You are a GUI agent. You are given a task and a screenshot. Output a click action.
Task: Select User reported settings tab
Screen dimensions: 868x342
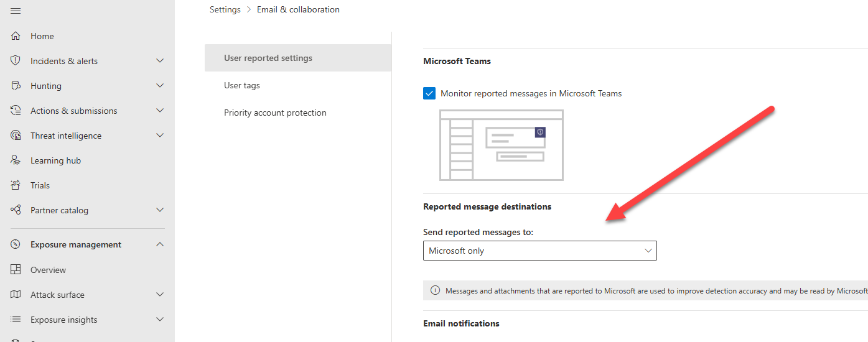click(298, 58)
